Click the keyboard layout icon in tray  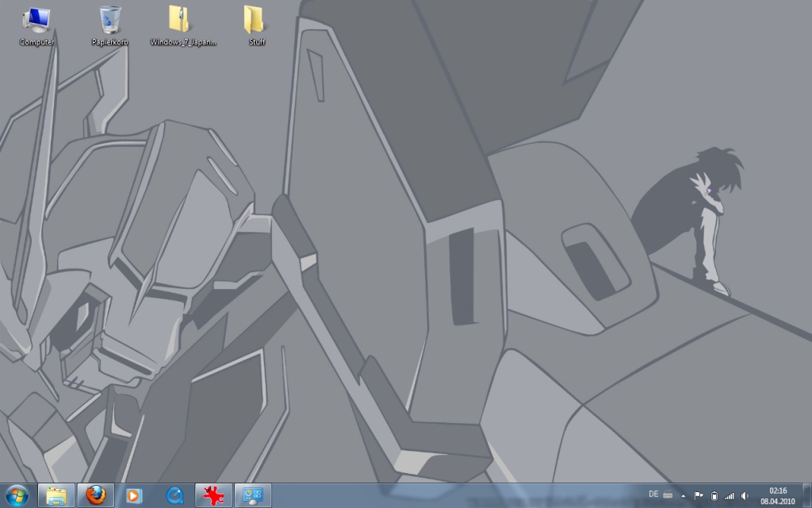tap(668, 495)
